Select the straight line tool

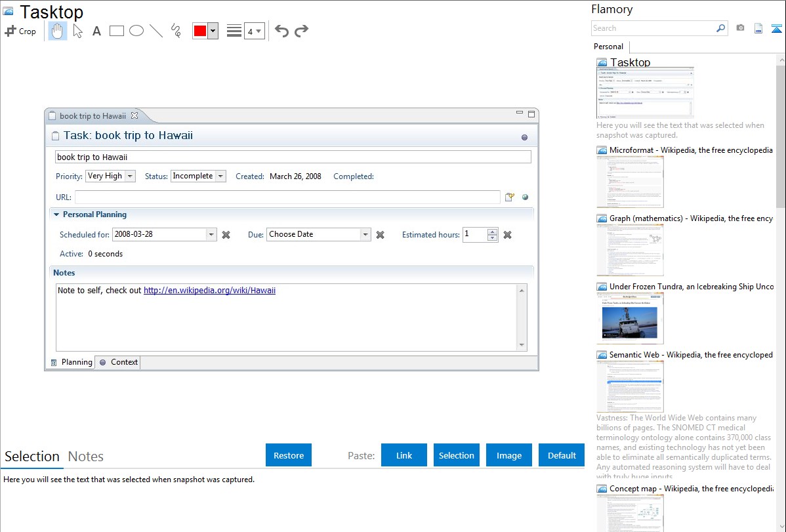coord(156,31)
